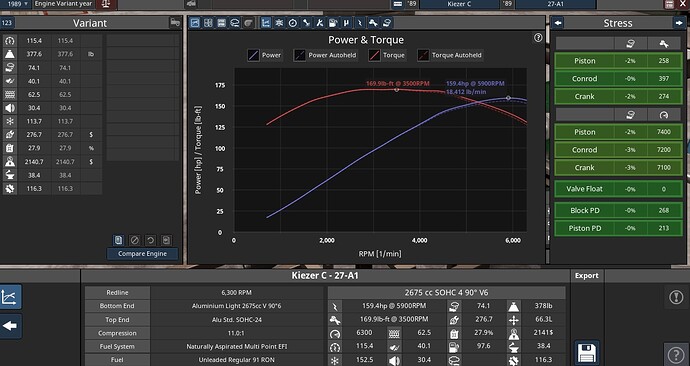Click the first Piston stress row
This screenshot has height=366, width=690.
(618, 61)
